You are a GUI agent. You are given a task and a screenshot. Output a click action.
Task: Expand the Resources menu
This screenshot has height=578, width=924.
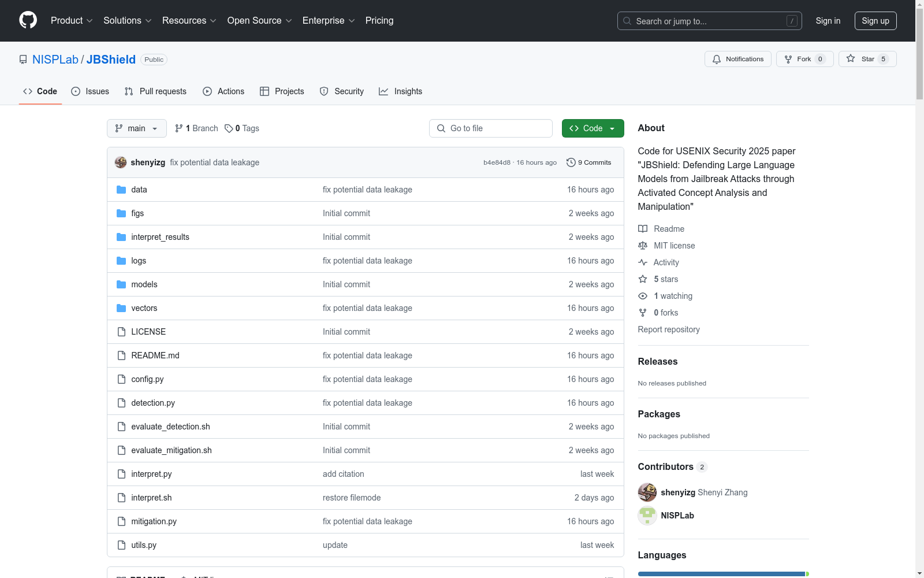point(189,20)
